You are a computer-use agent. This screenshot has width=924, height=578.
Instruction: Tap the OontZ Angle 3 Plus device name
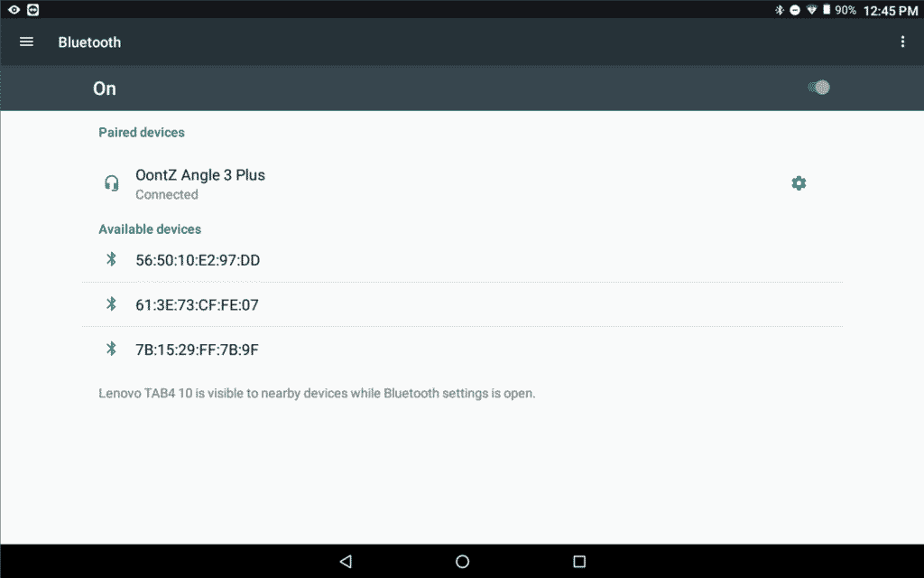click(200, 175)
